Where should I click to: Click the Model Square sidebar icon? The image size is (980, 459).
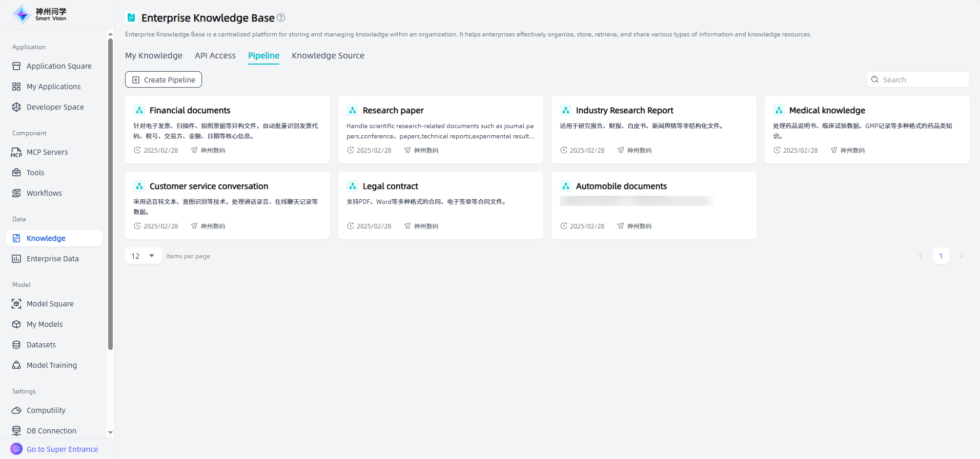tap(16, 304)
